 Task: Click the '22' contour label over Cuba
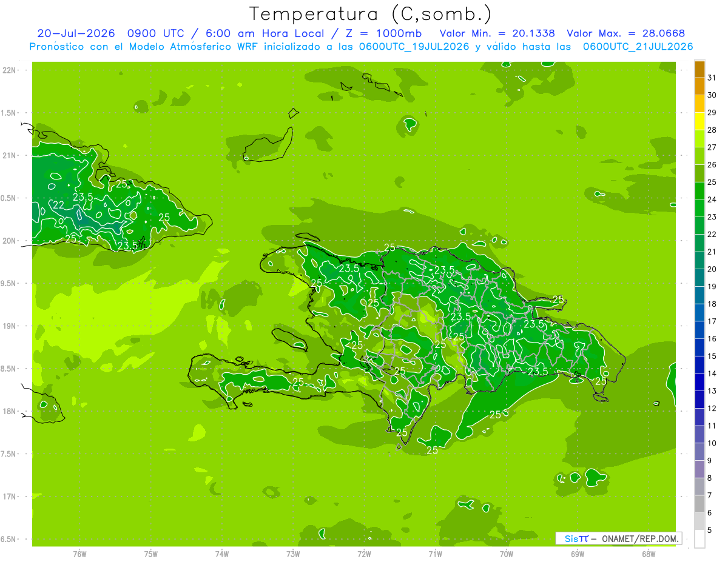(x=58, y=205)
